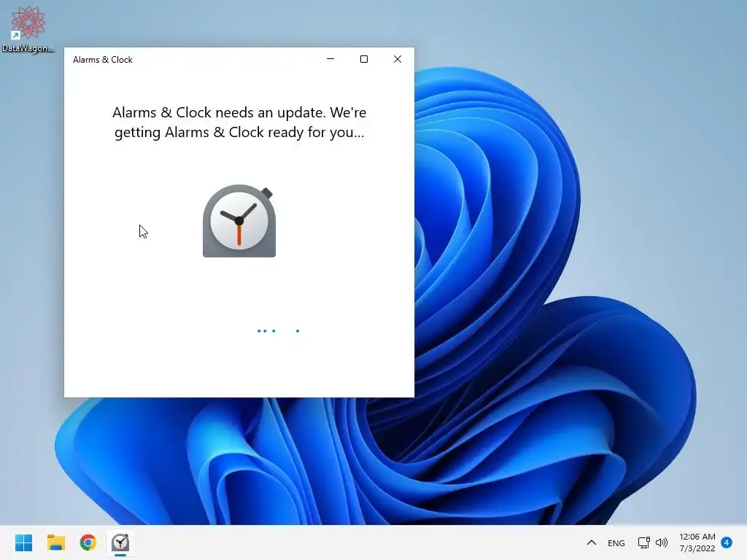Screen dimensions: 747x560
Task: Maximize the Alarms & Clock window
Action: coord(364,59)
